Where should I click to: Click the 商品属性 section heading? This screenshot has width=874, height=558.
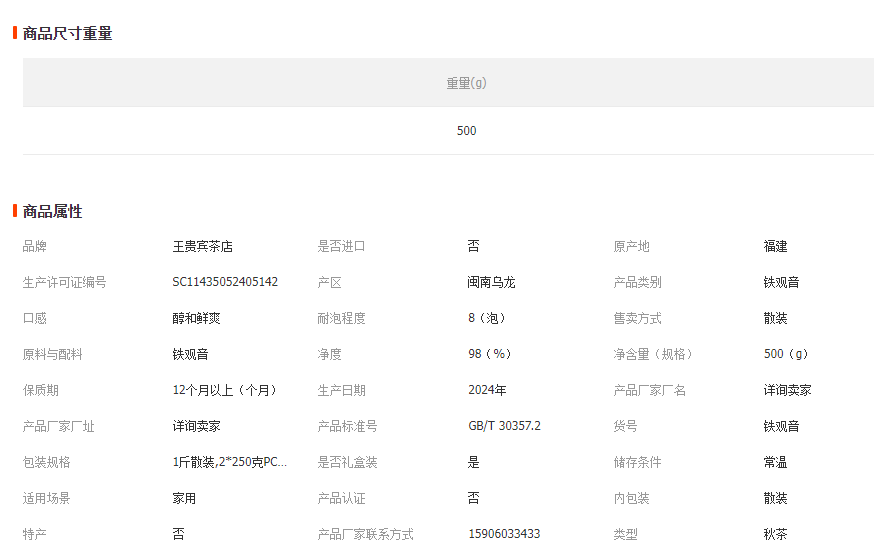tap(52, 211)
